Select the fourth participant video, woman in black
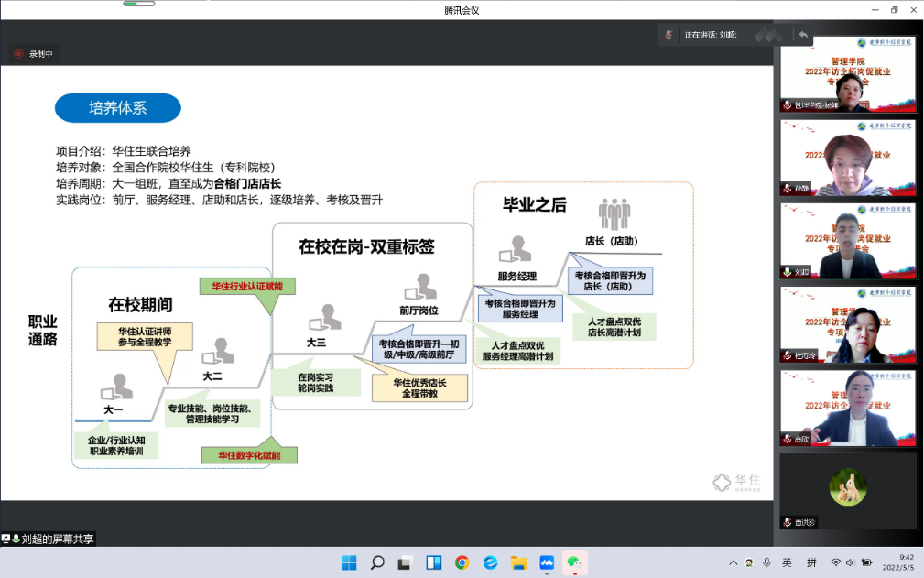This screenshot has width=924, height=578. tap(847, 324)
